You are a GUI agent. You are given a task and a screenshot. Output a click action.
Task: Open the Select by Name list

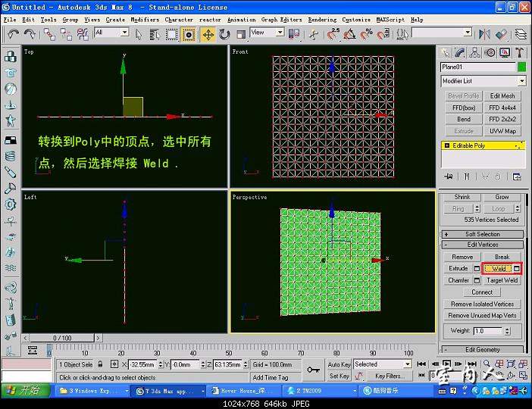point(155,34)
